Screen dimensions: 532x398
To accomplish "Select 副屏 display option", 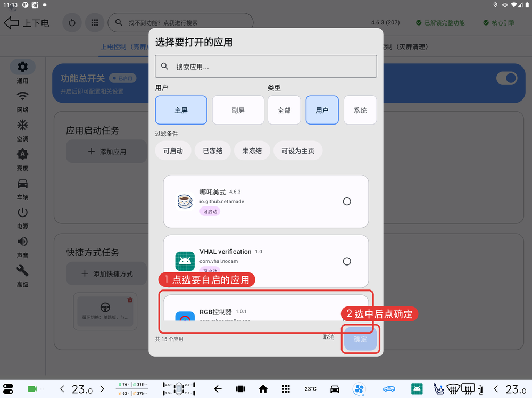I will click(x=238, y=110).
